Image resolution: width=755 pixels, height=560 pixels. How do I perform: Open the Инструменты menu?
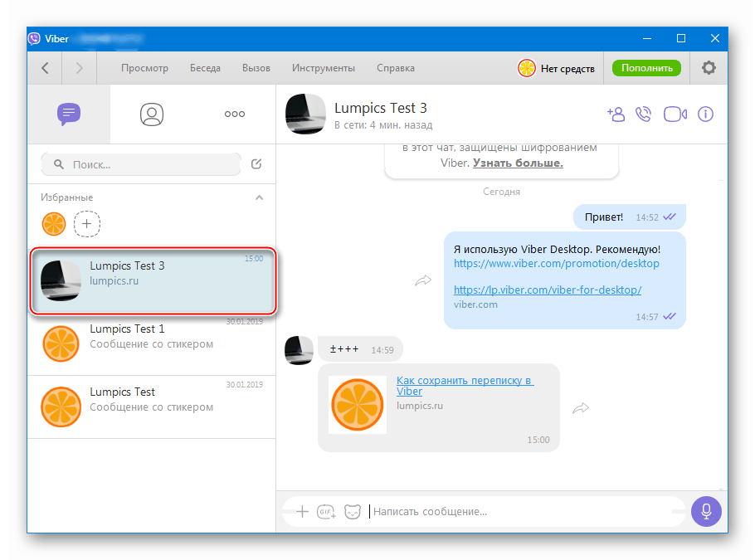[324, 68]
